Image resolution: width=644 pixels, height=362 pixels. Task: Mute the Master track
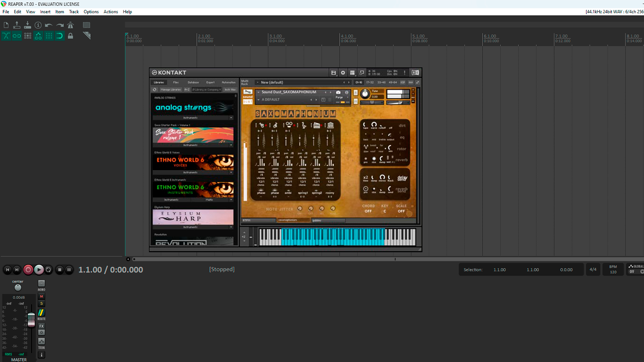point(41,296)
